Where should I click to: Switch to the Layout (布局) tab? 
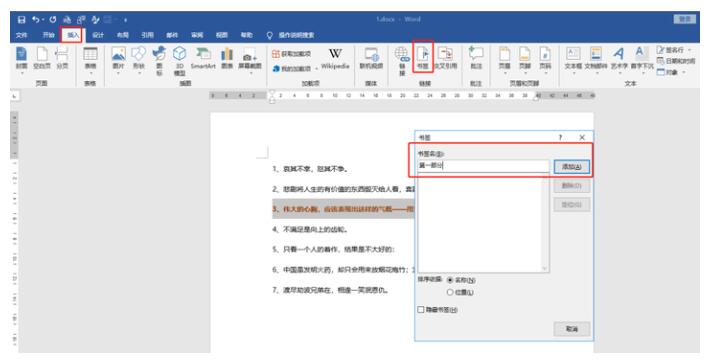click(x=123, y=35)
